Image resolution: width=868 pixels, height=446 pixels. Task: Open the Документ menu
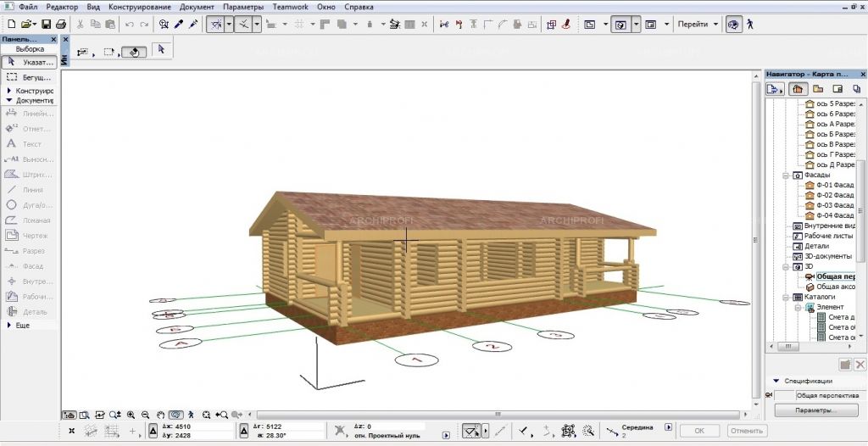(197, 7)
